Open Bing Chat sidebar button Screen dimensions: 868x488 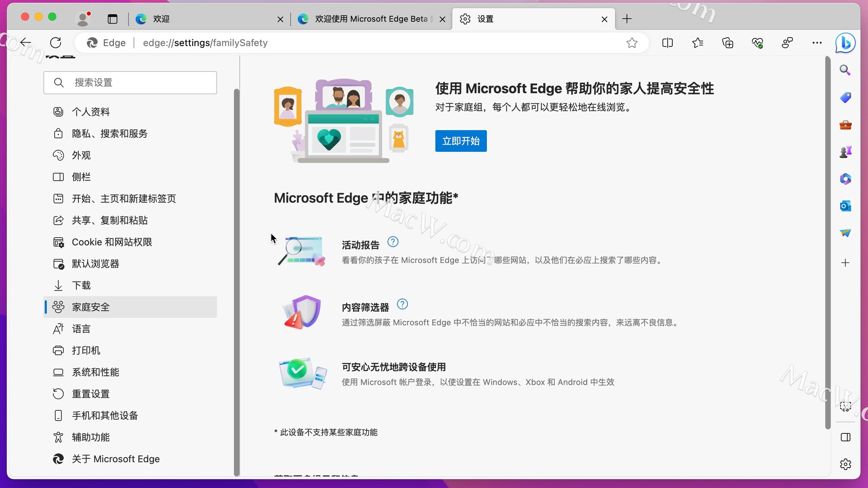845,43
